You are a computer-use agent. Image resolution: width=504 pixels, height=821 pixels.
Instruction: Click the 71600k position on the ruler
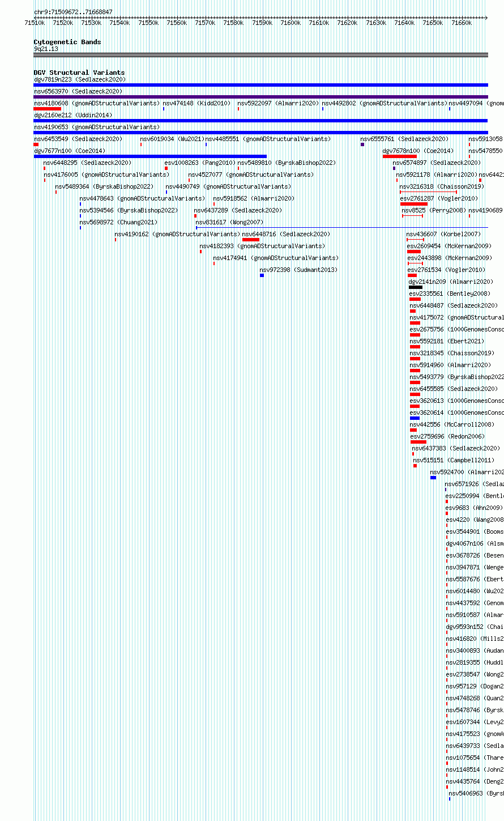click(291, 23)
